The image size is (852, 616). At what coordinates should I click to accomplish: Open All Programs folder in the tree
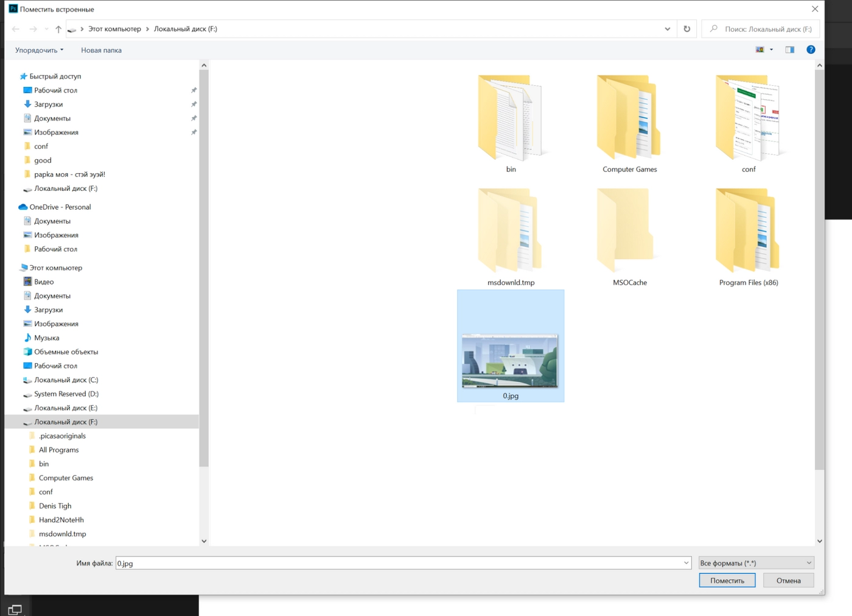point(58,450)
